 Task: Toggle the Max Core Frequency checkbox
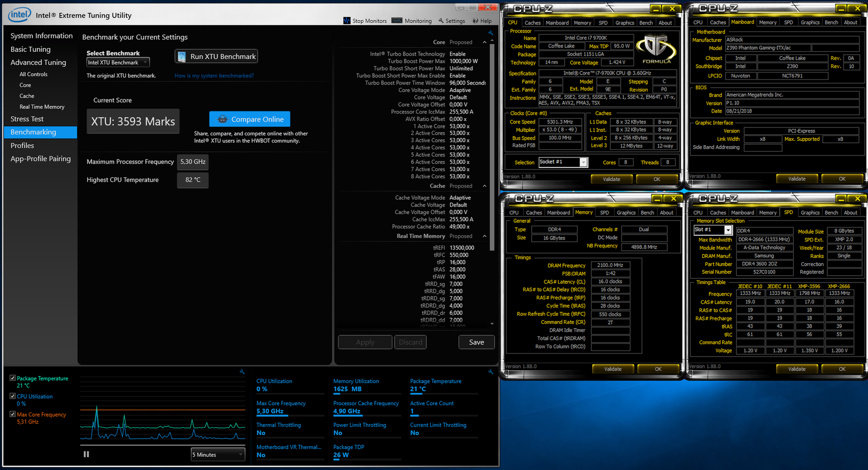13,414
